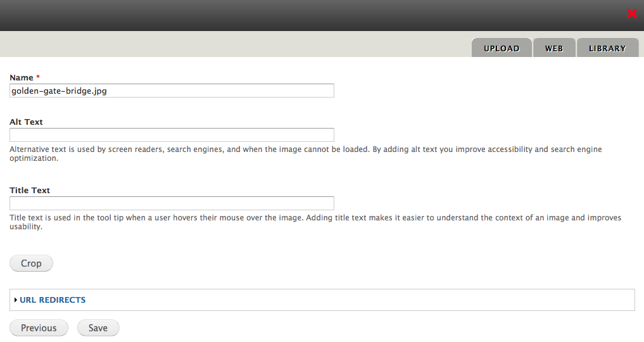This screenshot has width=644, height=342.
Task: Click the Name field label
Action: 22,77
